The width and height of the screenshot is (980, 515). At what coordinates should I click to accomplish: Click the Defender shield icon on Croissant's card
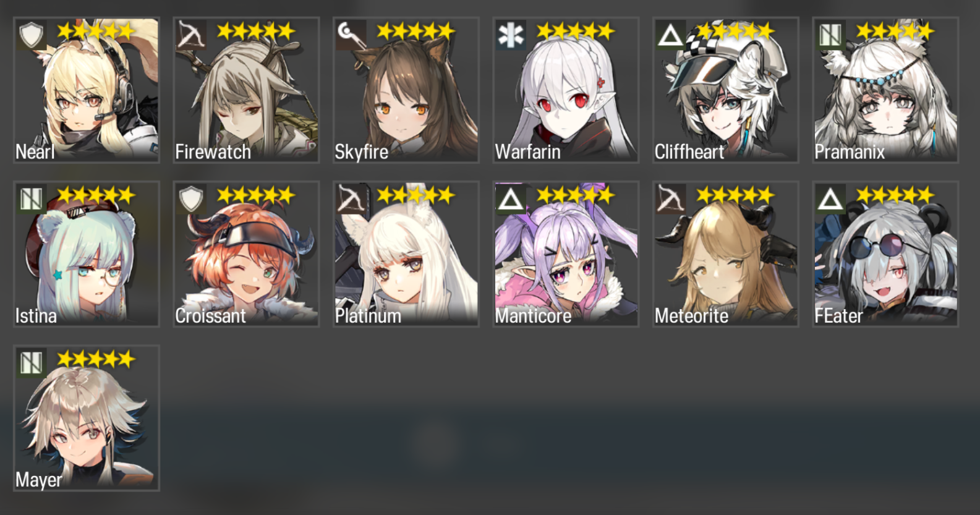(x=190, y=199)
